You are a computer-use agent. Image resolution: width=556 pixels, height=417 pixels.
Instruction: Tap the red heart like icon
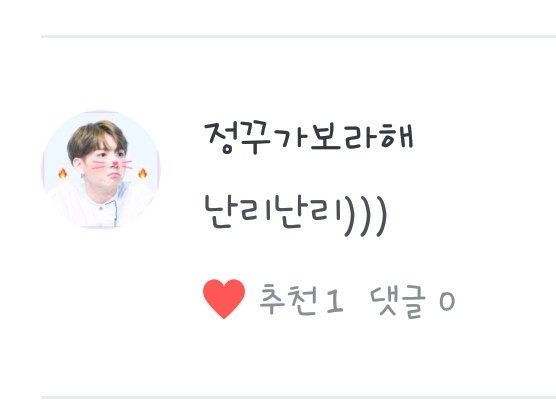(x=224, y=299)
